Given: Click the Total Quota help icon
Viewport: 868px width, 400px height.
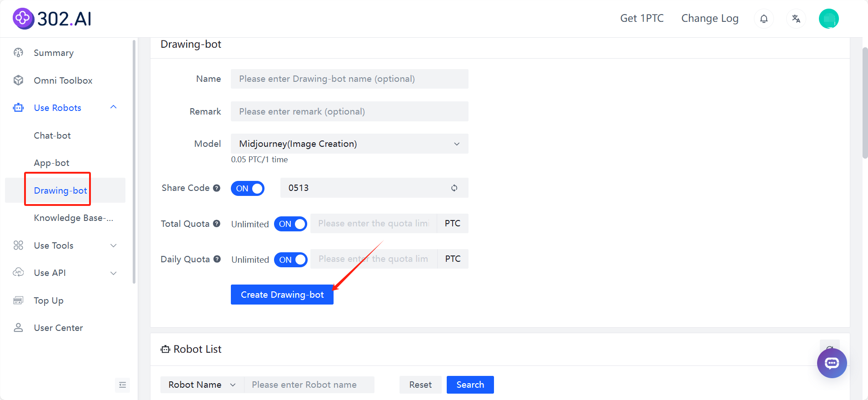Looking at the screenshot, I should pyautogui.click(x=217, y=224).
